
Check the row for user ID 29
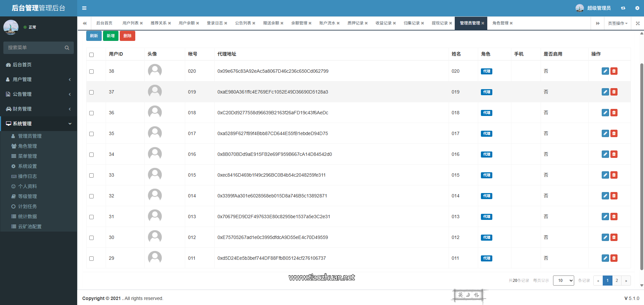91,258
